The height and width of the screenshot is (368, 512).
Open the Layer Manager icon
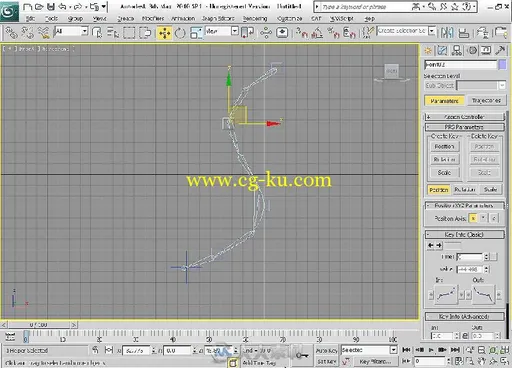point(482,33)
